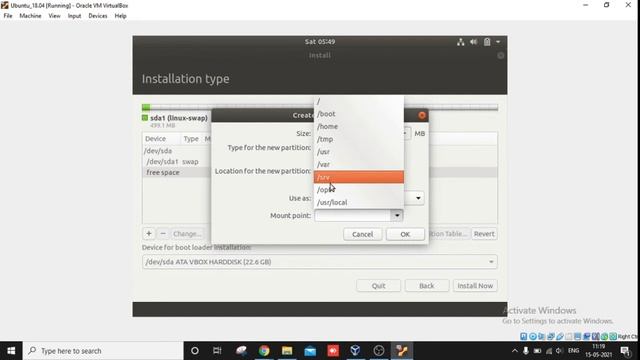This screenshot has height=360, width=640.
Task: Open the File menu in VirtualBox
Action: [x=8, y=16]
